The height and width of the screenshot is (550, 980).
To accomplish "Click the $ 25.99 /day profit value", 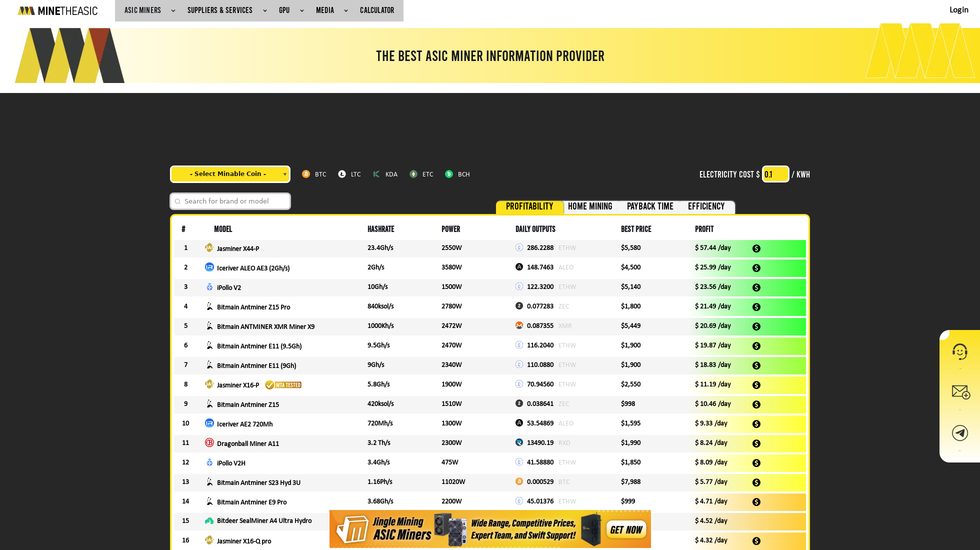I will click(x=712, y=267).
